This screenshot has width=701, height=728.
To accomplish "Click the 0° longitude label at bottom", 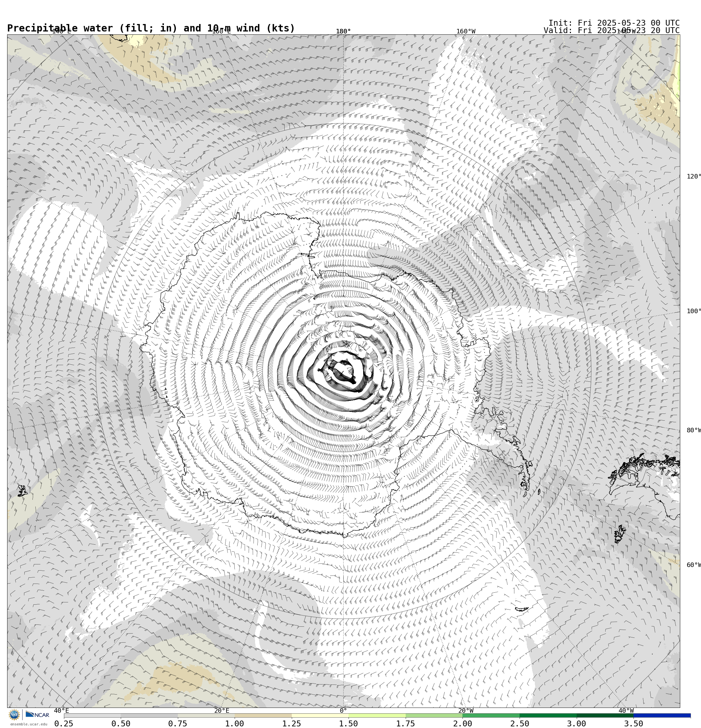I will (x=343, y=710).
